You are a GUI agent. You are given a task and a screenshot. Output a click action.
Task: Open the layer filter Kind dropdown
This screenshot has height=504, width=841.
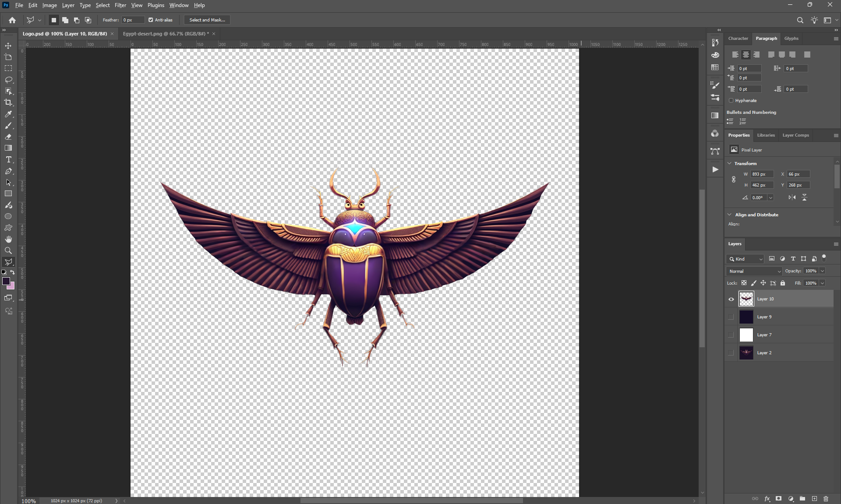745,259
